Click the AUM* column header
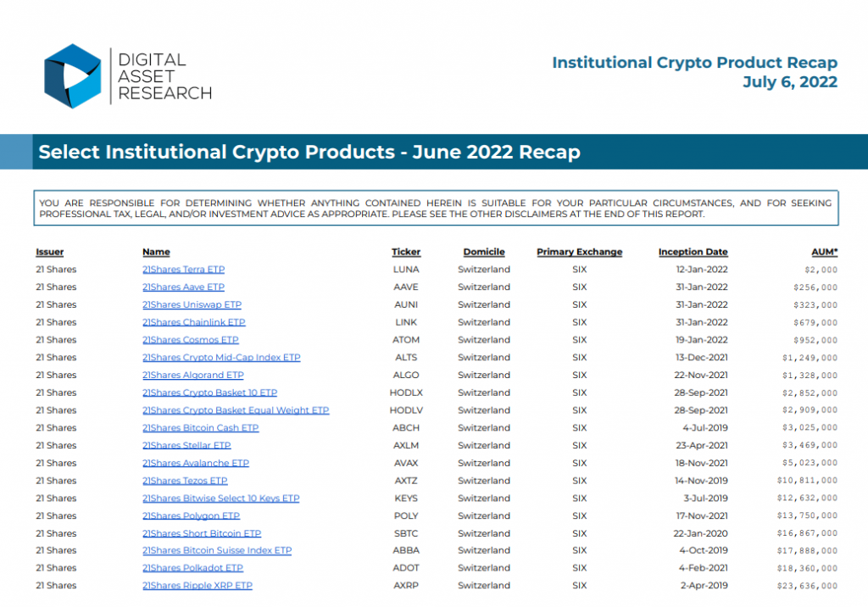This screenshot has width=868, height=607. point(825,252)
